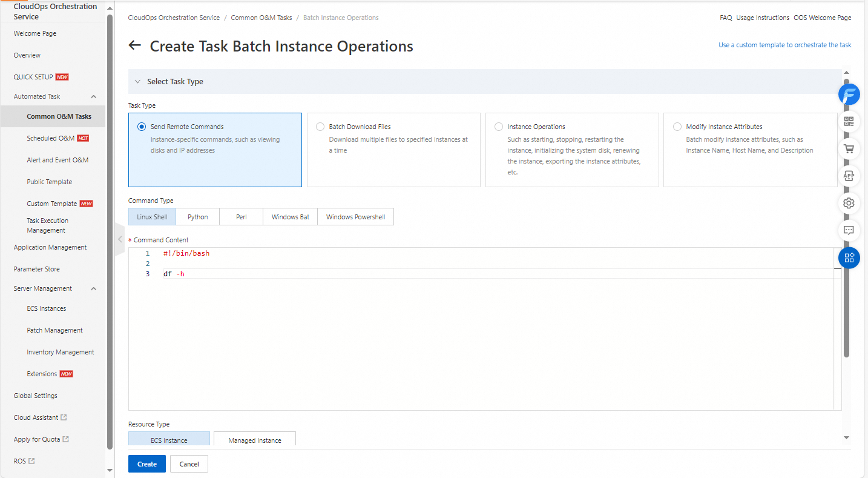Go to CloudOps Orchestration Service breadcrumb
This screenshot has height=478, width=868.
[x=174, y=18]
